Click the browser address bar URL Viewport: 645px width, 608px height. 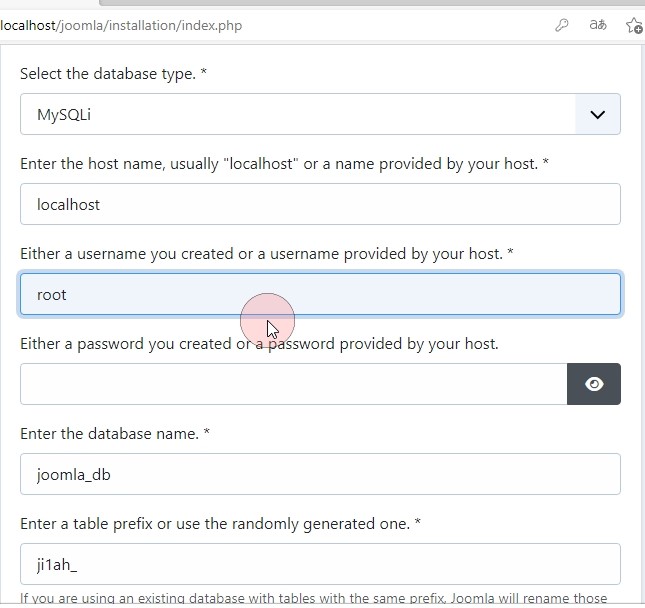point(122,25)
